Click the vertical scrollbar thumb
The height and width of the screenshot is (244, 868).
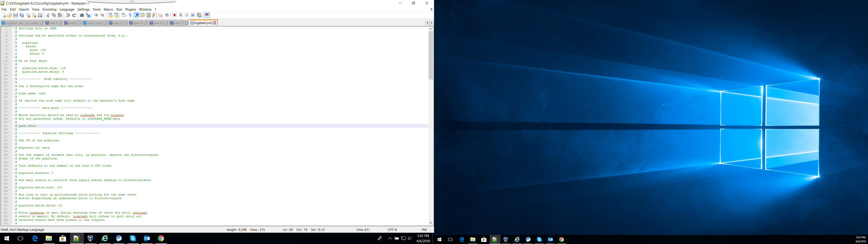click(431, 56)
